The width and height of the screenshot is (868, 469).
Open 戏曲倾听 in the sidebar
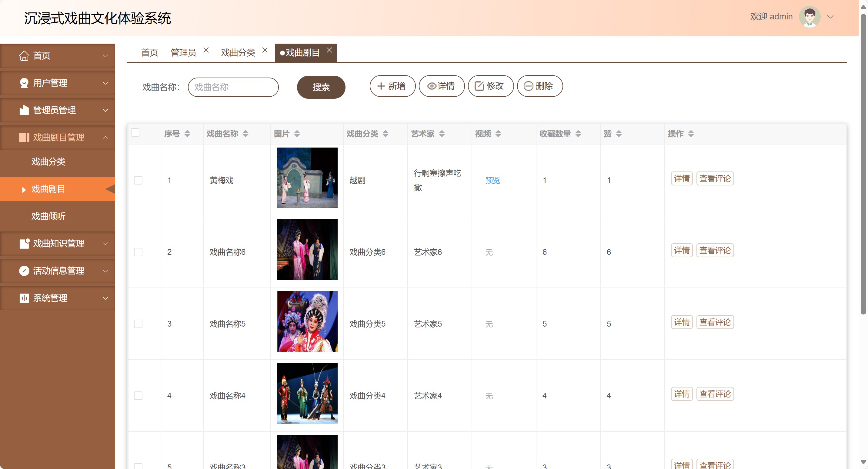pyautogui.click(x=48, y=216)
